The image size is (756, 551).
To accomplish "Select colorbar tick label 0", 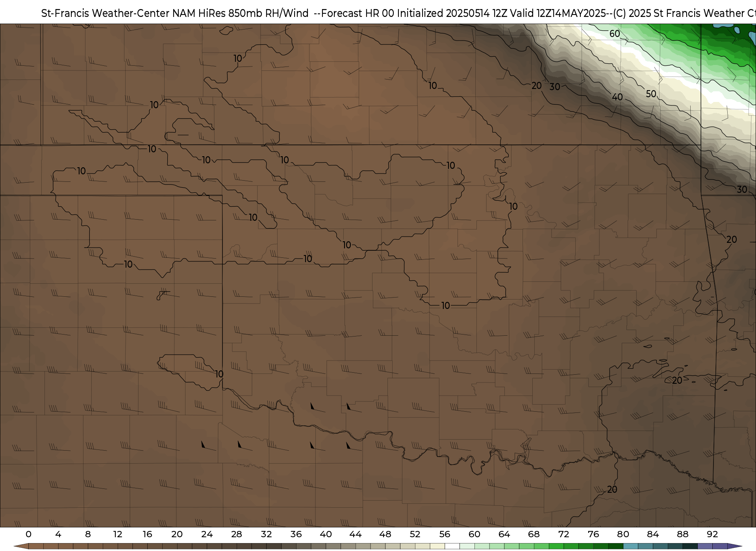I will (x=28, y=534).
